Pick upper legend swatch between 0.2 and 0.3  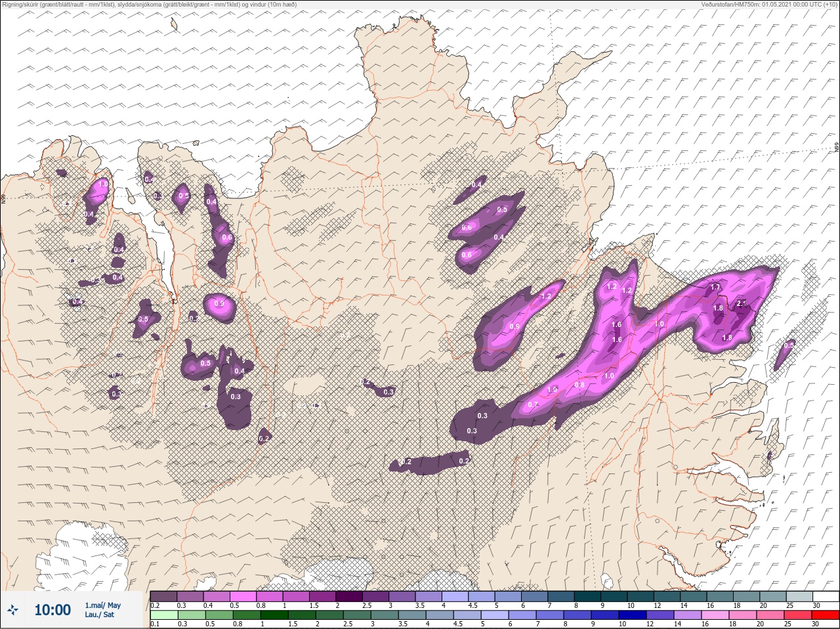tap(163, 596)
